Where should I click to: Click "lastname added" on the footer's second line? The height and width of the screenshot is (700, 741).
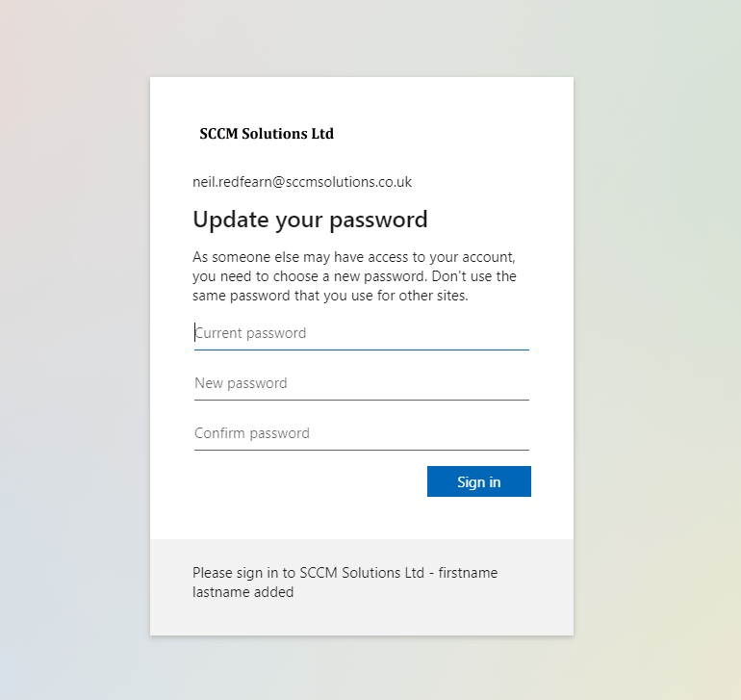tap(243, 592)
